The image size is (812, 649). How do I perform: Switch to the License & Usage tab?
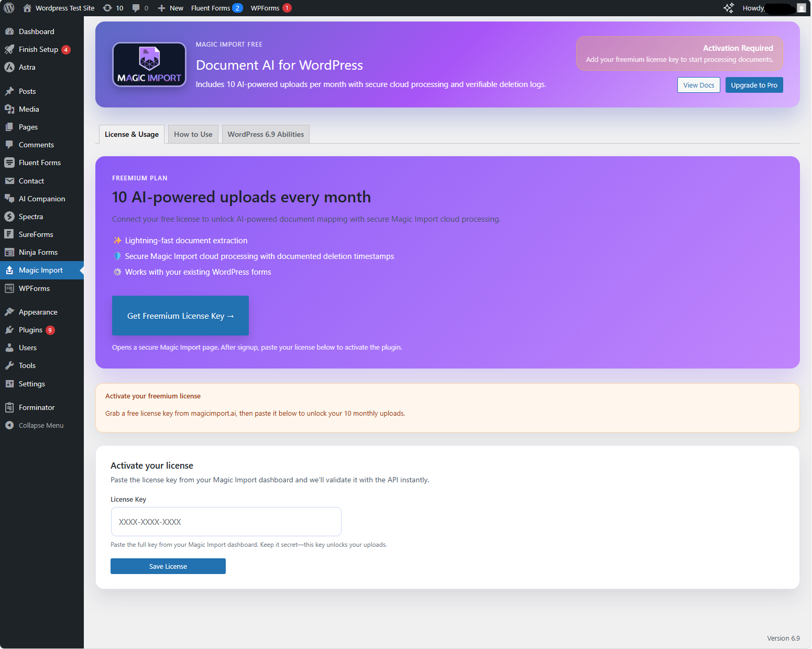click(x=131, y=134)
